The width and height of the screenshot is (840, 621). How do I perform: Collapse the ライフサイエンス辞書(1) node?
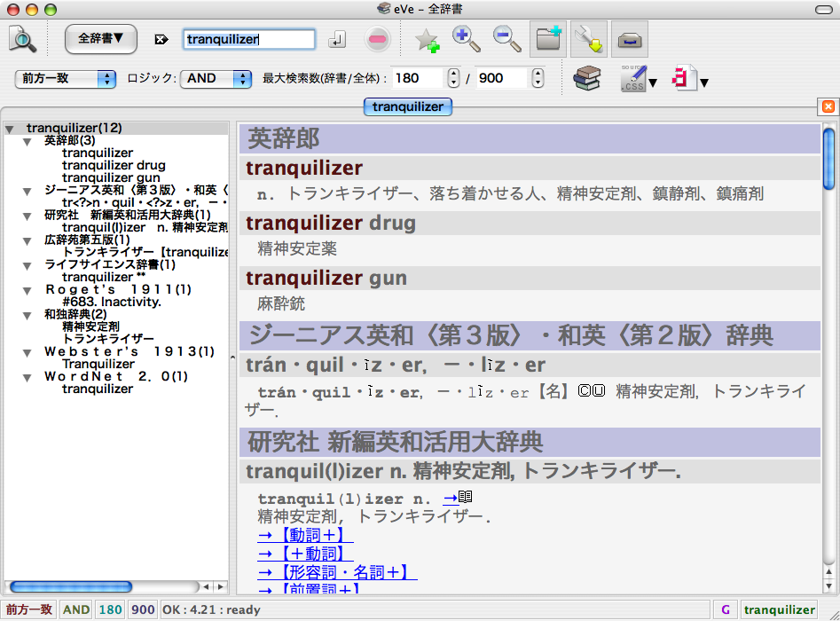click(27, 266)
